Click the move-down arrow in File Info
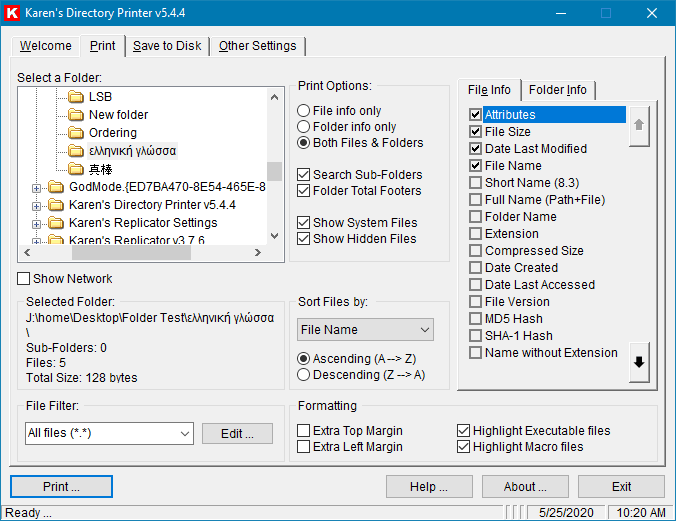 pyautogui.click(x=641, y=363)
